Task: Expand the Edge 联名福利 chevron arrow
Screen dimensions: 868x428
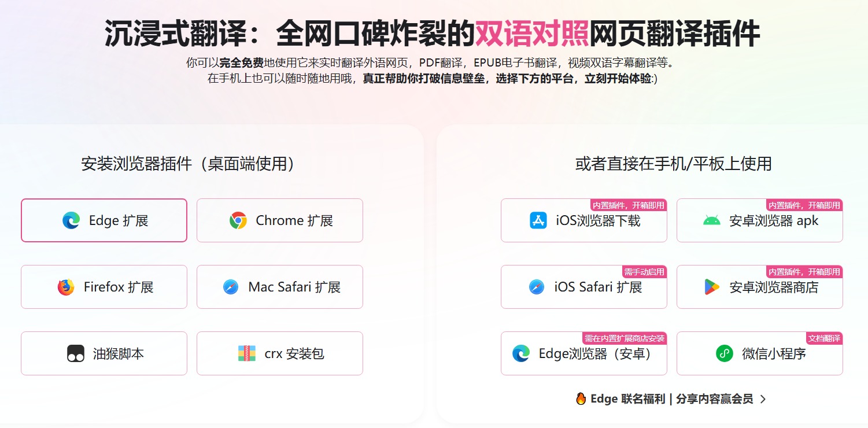Action: pos(763,399)
